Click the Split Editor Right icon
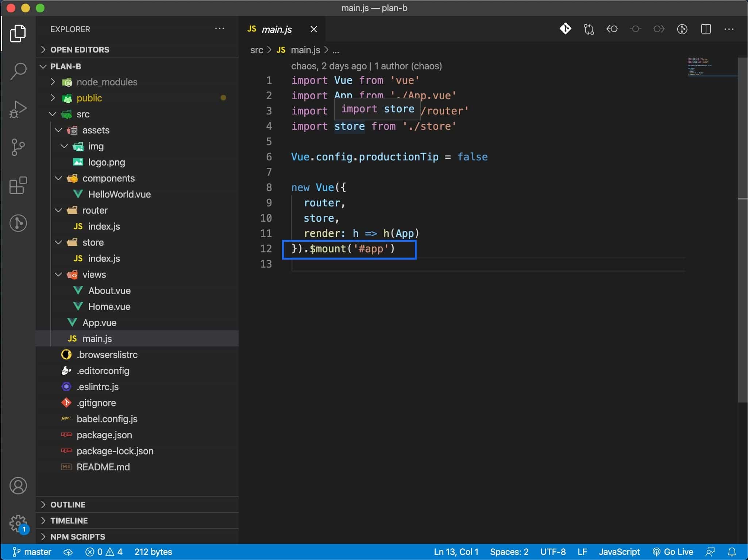The image size is (748, 560). [706, 29]
